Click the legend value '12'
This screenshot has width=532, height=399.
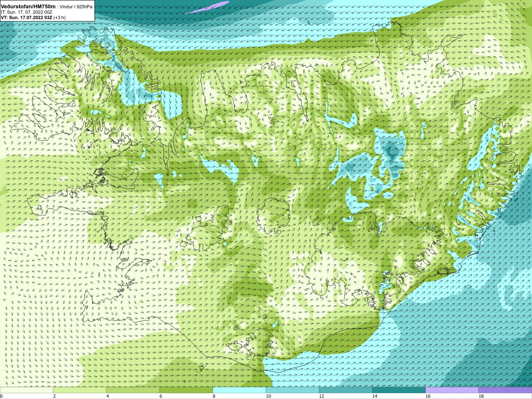(x=322, y=396)
